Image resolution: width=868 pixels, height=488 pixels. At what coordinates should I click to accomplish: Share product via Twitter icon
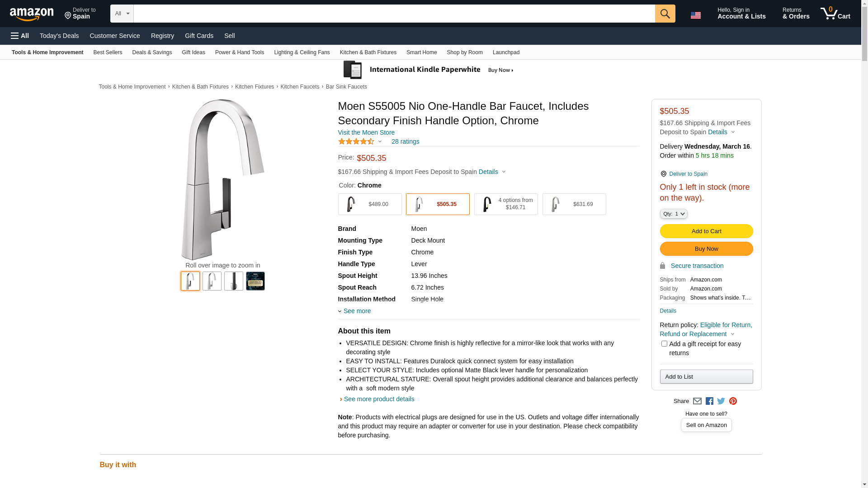point(721,401)
